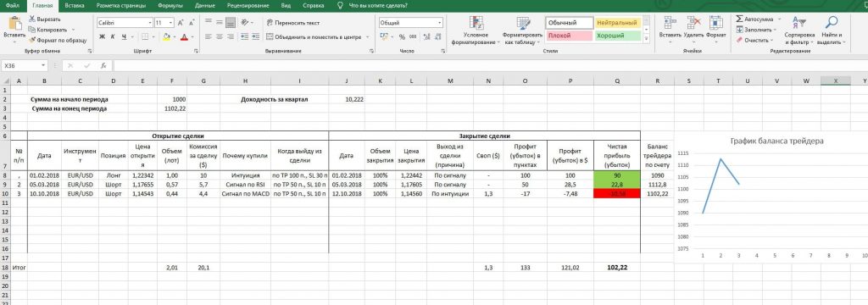The height and width of the screenshot is (305, 868).
Task: Apply the Хороший cell style
Action: [x=618, y=36]
